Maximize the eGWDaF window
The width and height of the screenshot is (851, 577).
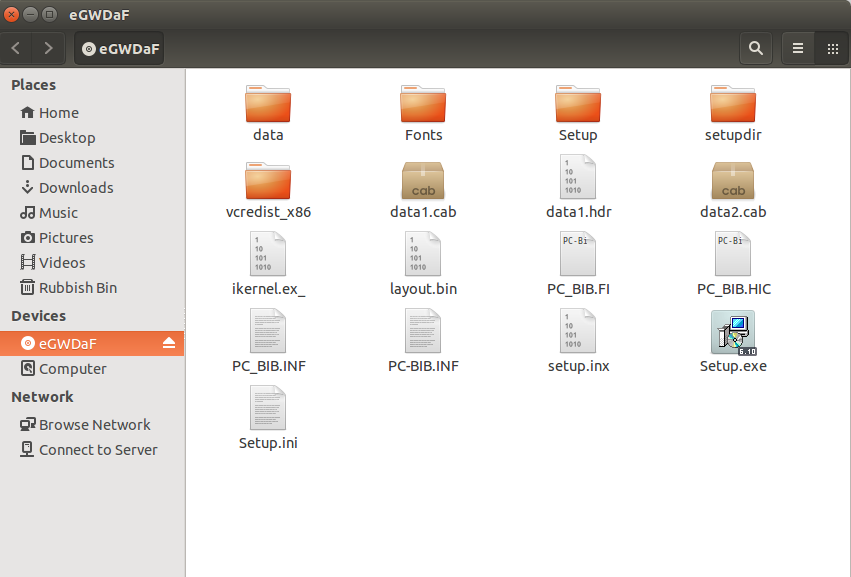point(49,14)
